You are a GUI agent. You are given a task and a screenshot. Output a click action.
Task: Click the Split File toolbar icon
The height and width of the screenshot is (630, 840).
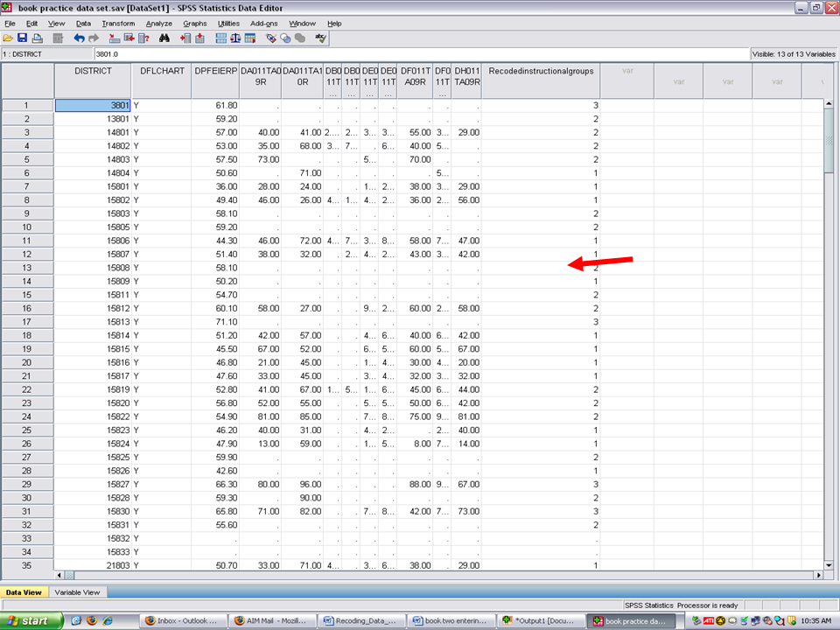(220, 38)
